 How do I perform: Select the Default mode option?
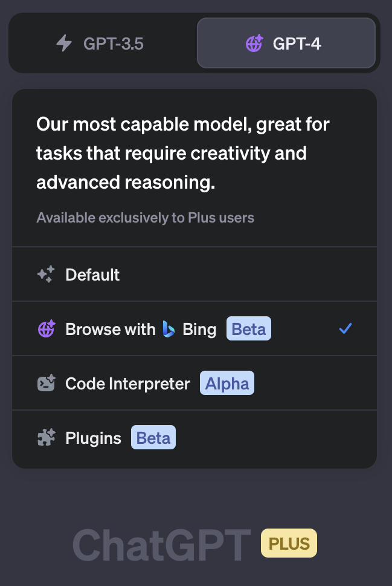(92, 274)
